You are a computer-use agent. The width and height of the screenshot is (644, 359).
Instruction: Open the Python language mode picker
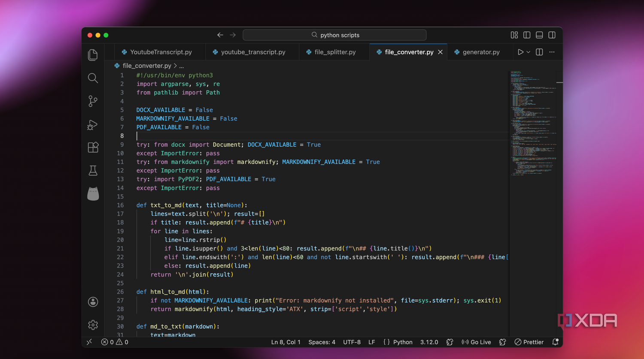click(403, 342)
